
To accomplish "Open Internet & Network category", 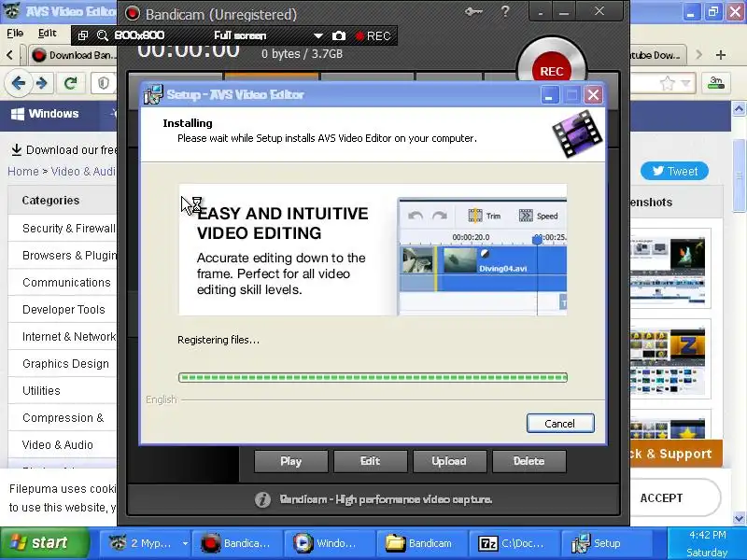I will click(69, 337).
